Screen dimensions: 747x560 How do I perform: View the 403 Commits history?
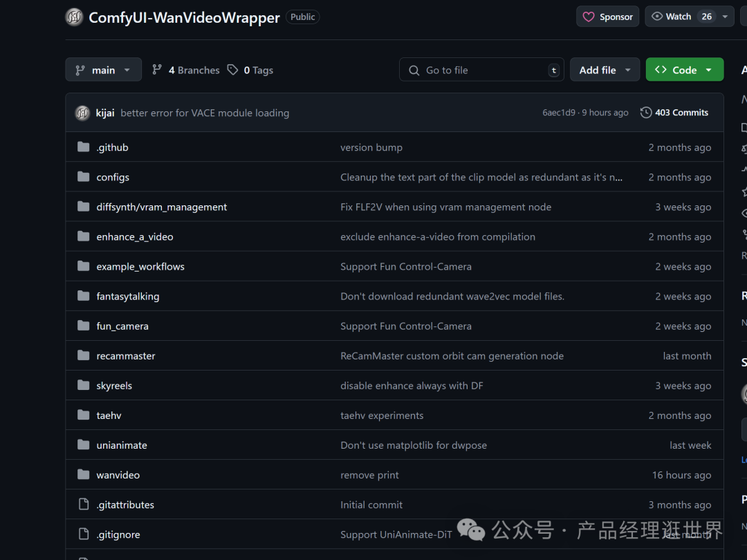674,113
